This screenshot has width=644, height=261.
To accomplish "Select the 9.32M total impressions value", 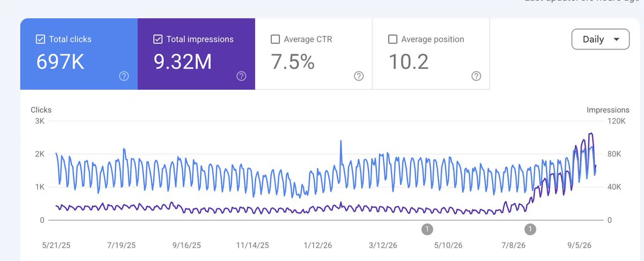I will (x=183, y=62).
